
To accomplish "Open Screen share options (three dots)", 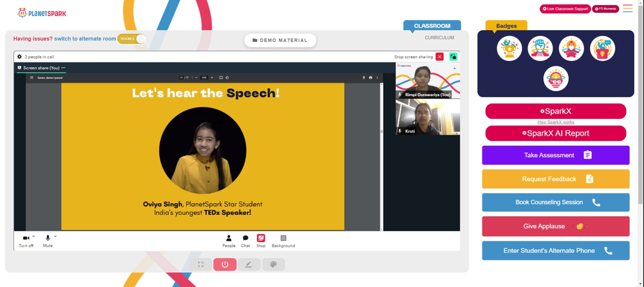I will coord(63,68).
